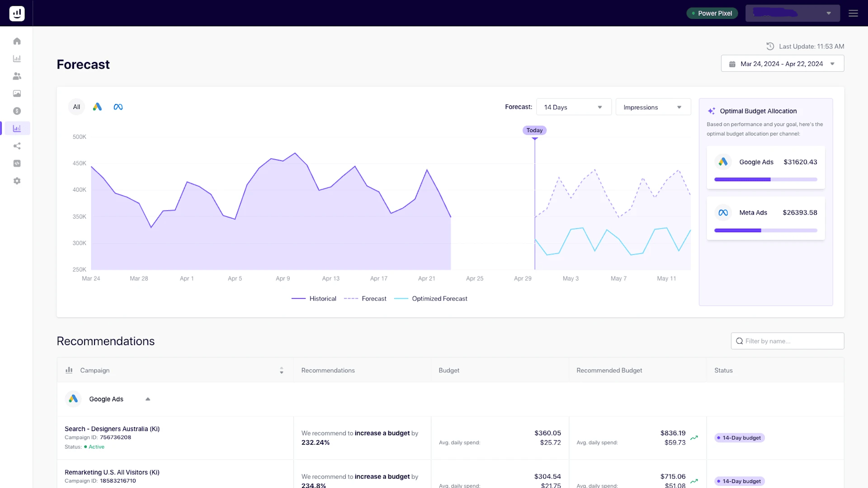The image size is (868, 488).
Task: Click the Google Ads budget allocation bar
Action: (x=765, y=179)
